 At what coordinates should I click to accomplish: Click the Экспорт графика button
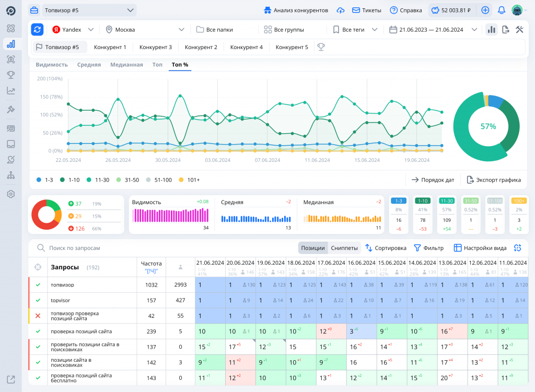[494, 180]
